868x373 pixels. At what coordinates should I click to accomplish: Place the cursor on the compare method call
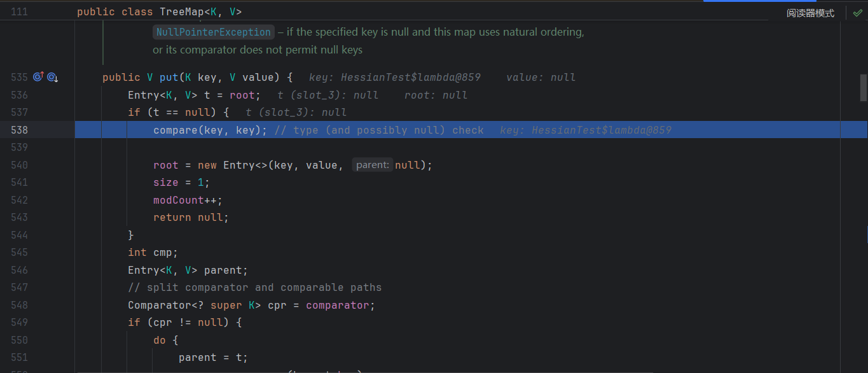point(175,130)
